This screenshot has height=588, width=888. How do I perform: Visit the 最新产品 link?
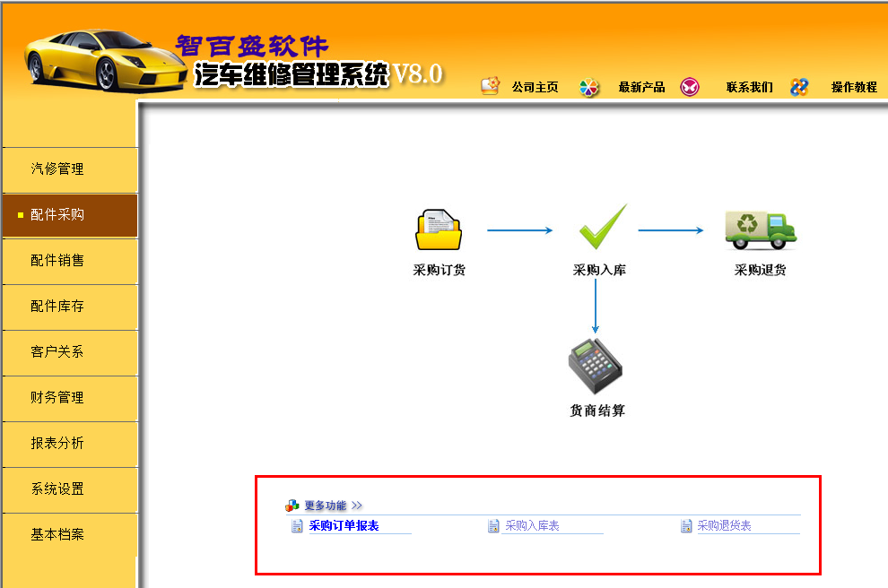click(641, 87)
